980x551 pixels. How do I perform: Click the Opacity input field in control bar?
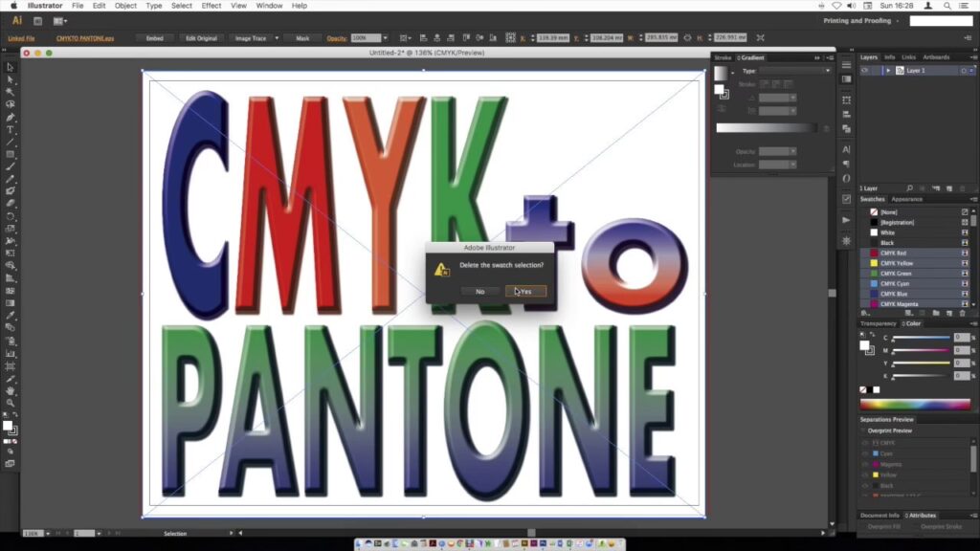[364, 38]
